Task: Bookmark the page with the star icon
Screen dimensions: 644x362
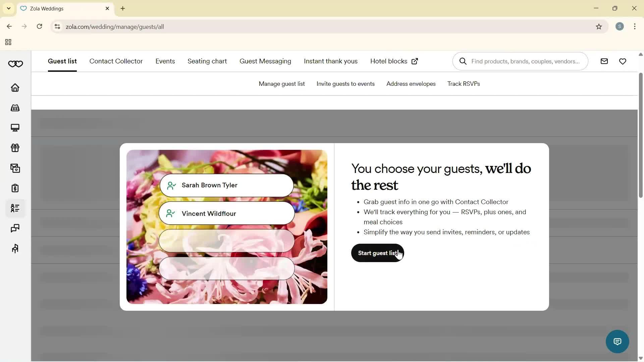Action: [x=599, y=26]
